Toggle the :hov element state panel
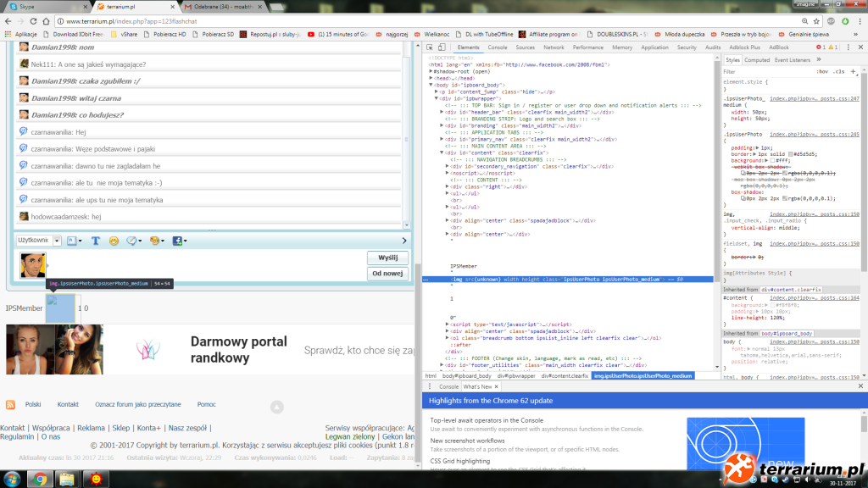Image resolution: width=868 pixels, height=488 pixels. 822,71
